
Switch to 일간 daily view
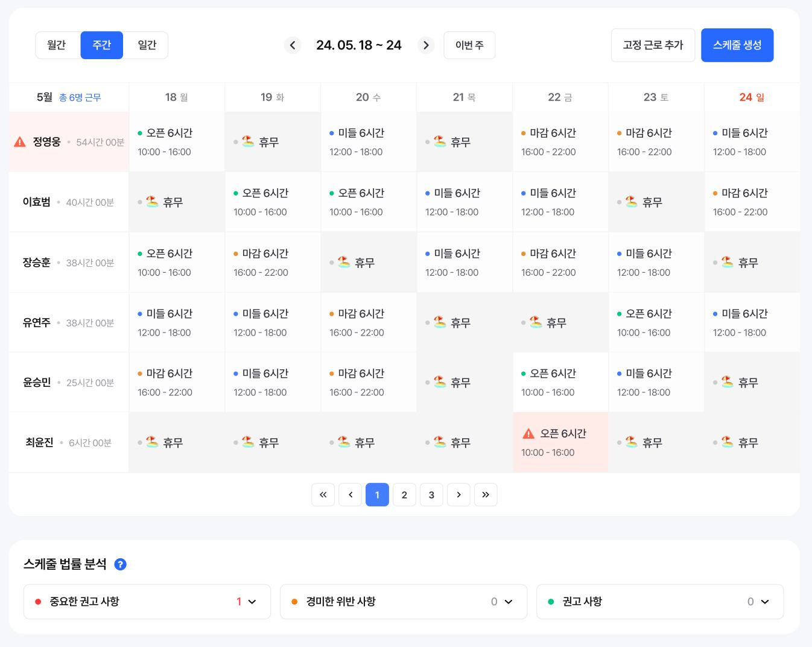coord(147,45)
